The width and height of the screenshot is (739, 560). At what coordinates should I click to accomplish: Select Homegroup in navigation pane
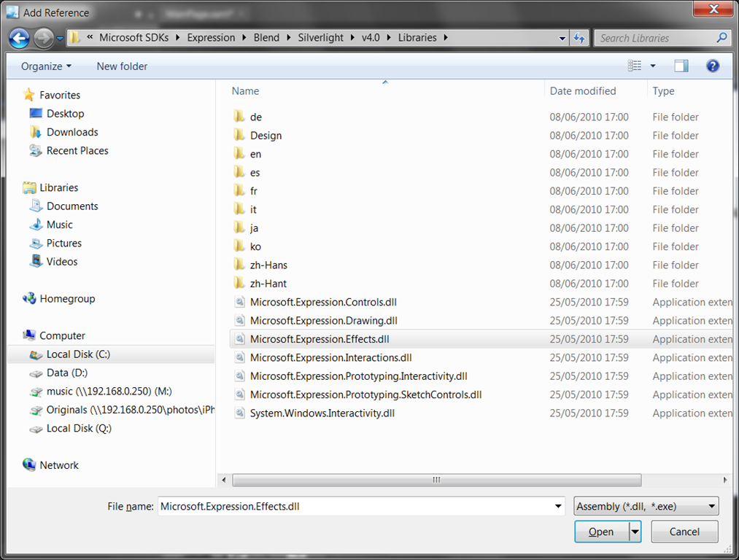(x=67, y=299)
